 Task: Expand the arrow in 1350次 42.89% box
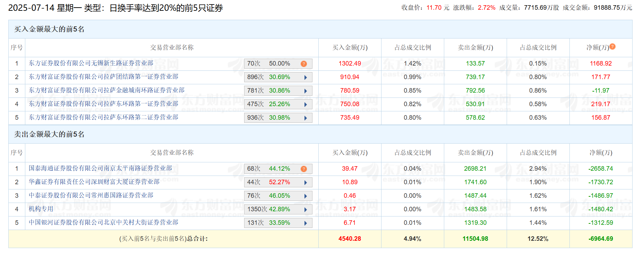click(306, 210)
